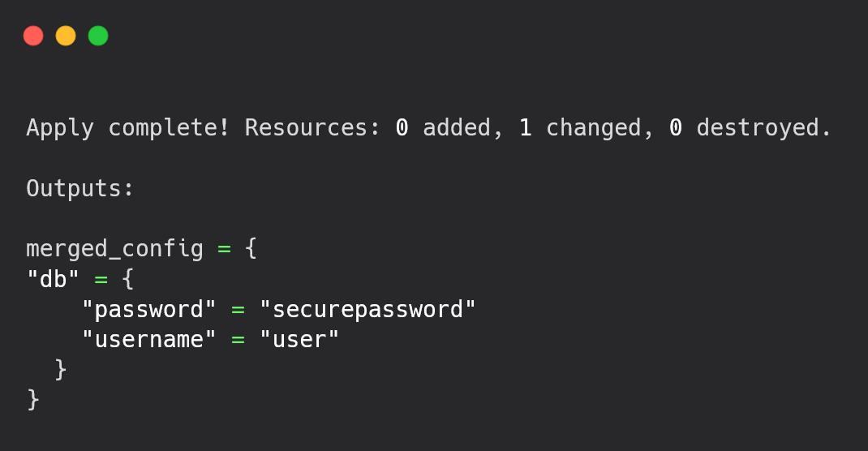Click the "db" key
868x451 pixels.
coord(54,279)
